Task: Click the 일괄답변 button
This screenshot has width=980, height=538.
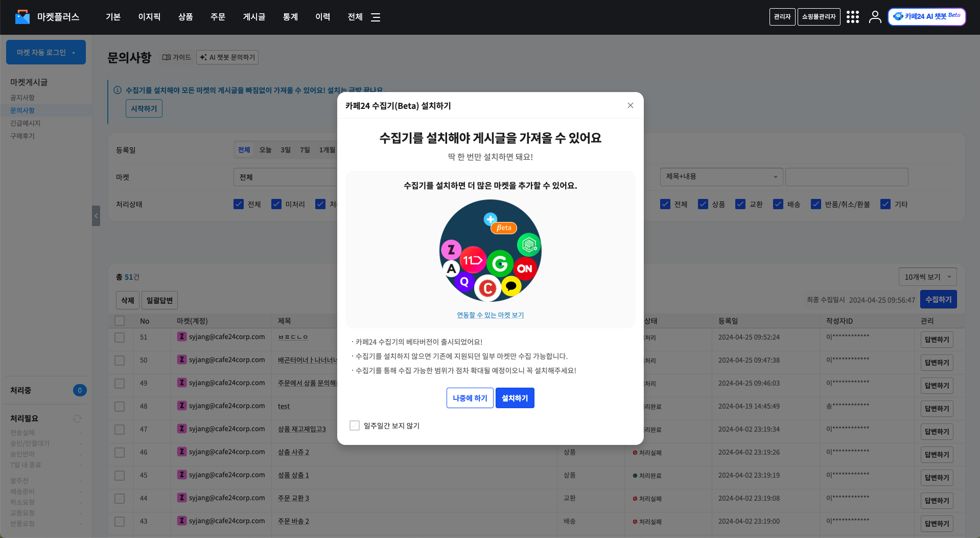Action: point(159,300)
